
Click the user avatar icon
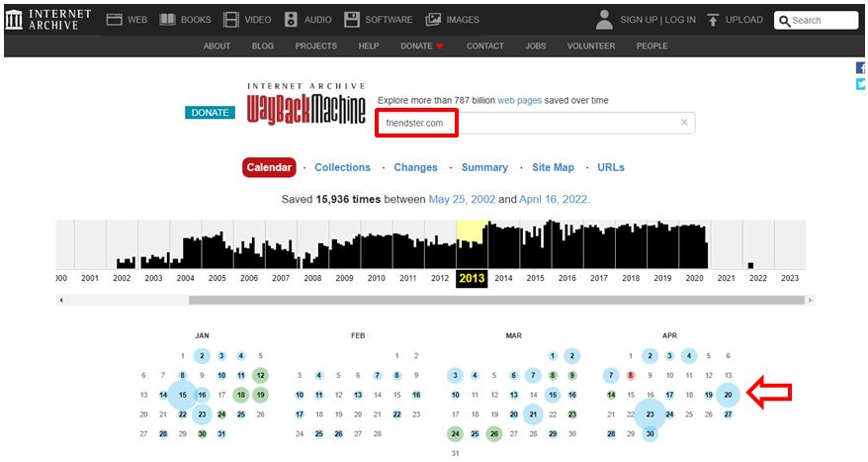[604, 20]
